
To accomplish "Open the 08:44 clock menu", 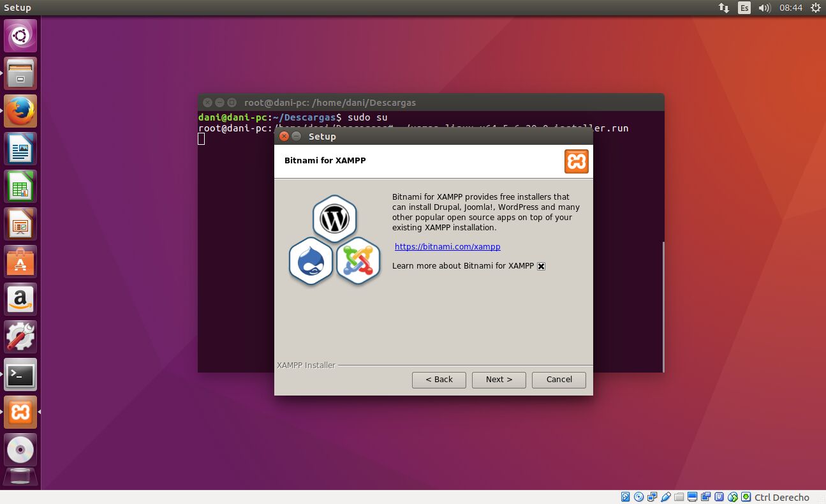I will click(791, 8).
